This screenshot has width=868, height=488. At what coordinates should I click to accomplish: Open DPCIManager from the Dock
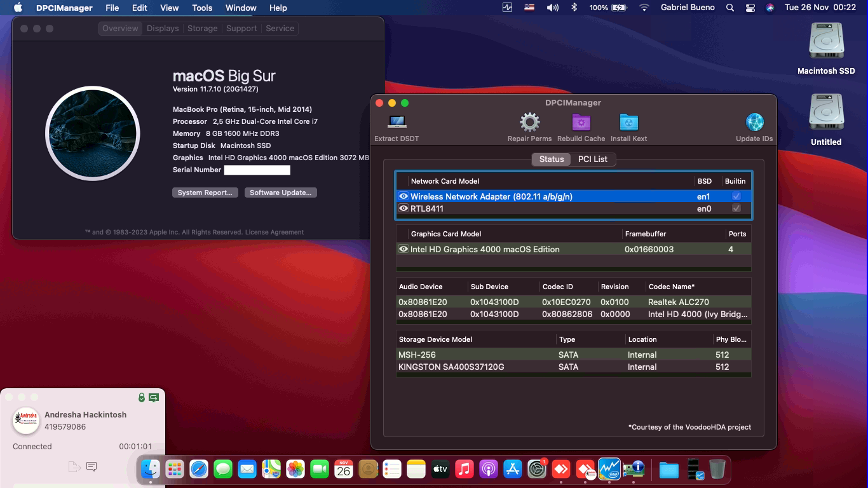point(634,469)
